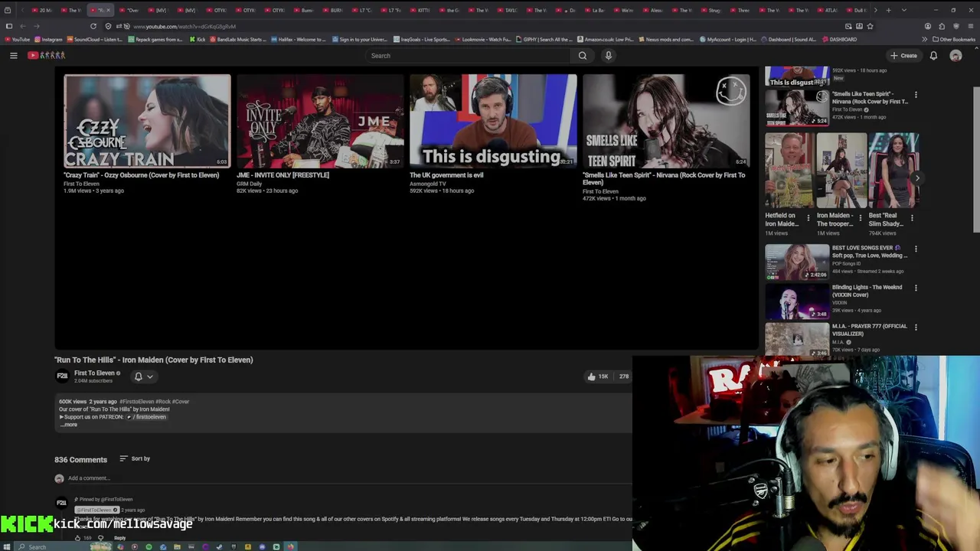Image resolution: width=980 pixels, height=551 pixels.
Task: Open 'The UK government is evil' title
Action: coord(446,175)
